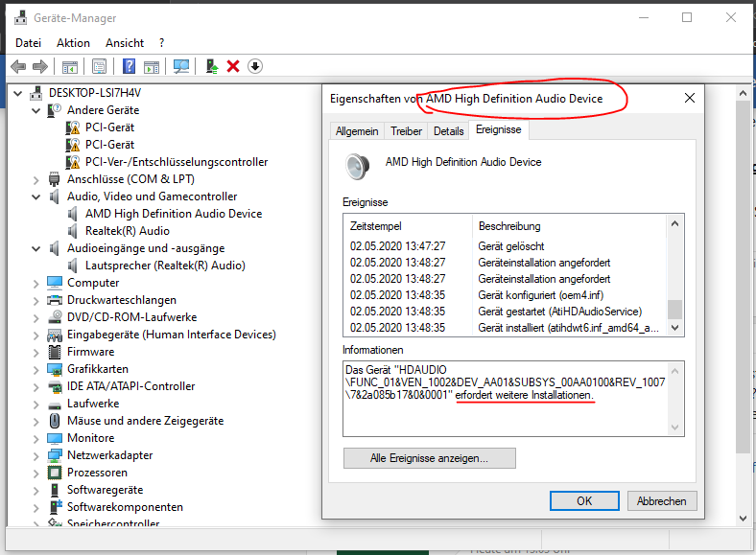
Task: Click the Grafikkarten category icon
Action: pyautogui.click(x=55, y=369)
